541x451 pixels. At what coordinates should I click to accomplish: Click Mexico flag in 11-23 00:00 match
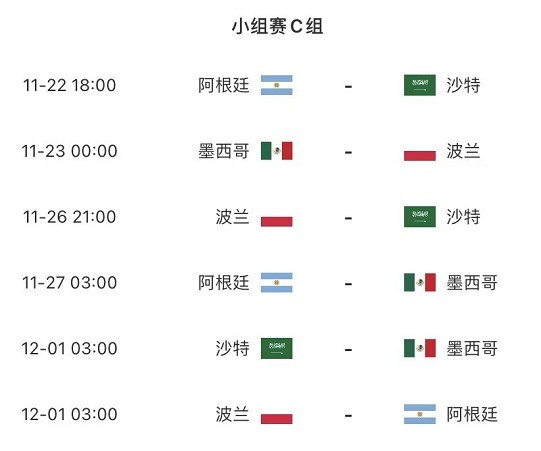point(276,151)
